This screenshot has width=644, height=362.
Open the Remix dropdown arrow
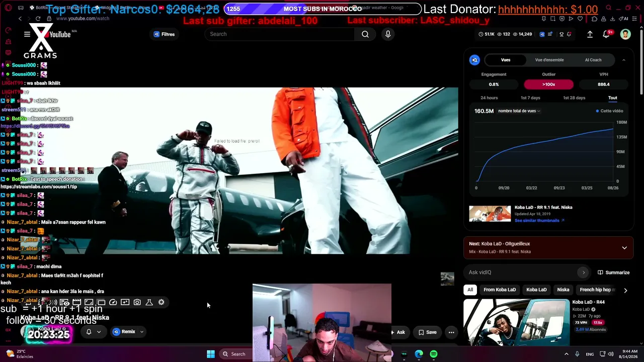pyautogui.click(x=142, y=332)
